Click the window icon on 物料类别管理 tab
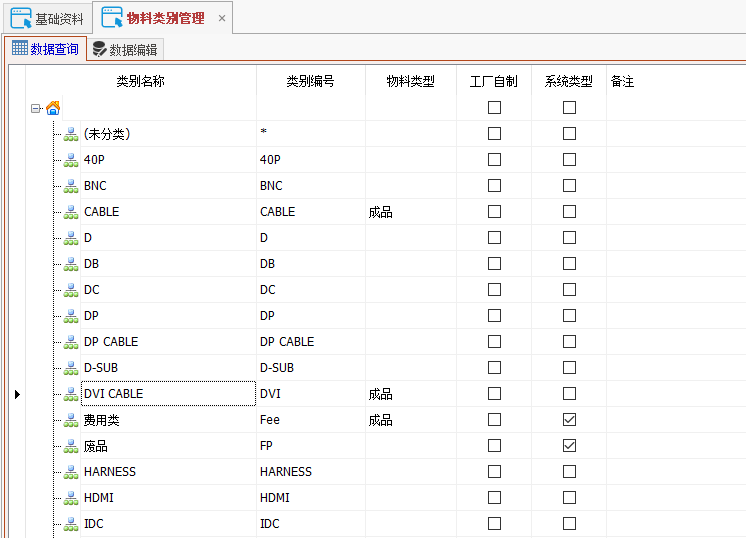746x538 pixels. [x=112, y=18]
